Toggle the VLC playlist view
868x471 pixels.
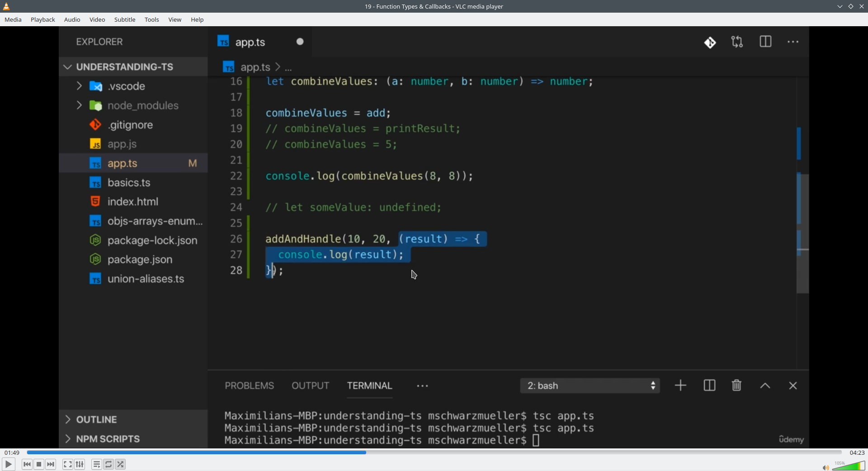pos(96,464)
